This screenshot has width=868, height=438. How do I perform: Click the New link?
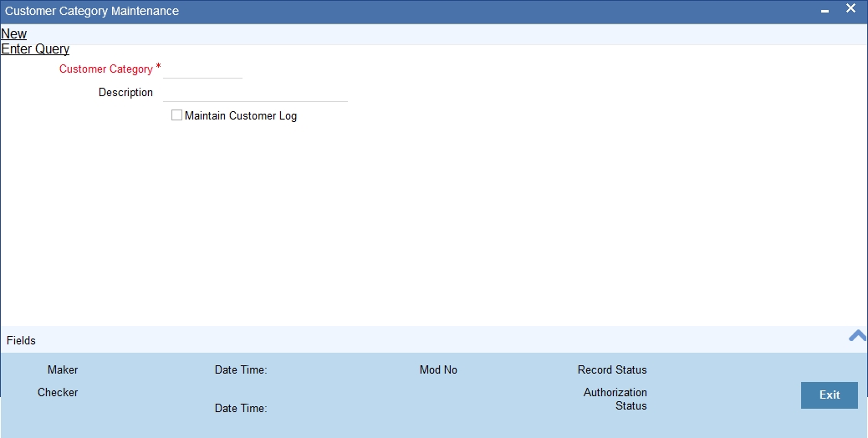pos(14,33)
